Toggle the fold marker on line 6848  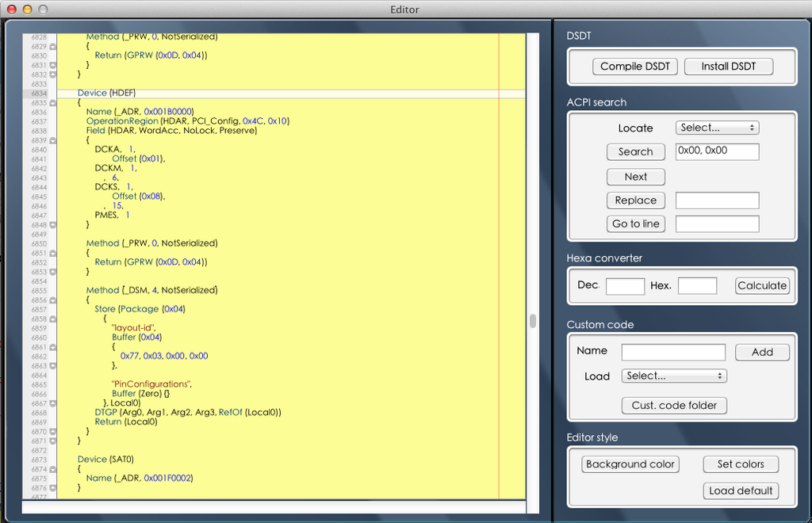pos(52,225)
